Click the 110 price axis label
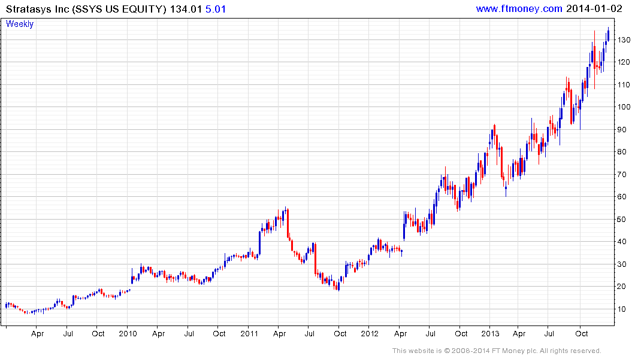644x359 pixels. tap(624, 85)
